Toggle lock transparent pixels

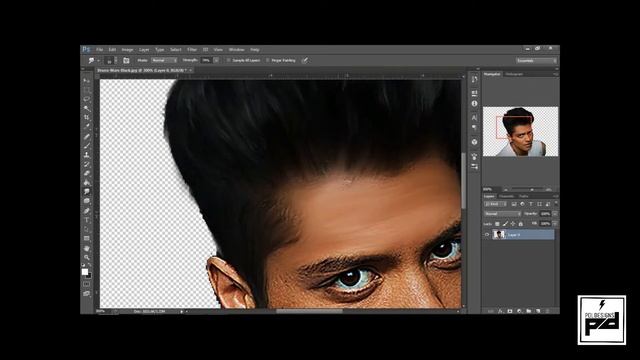click(497, 224)
